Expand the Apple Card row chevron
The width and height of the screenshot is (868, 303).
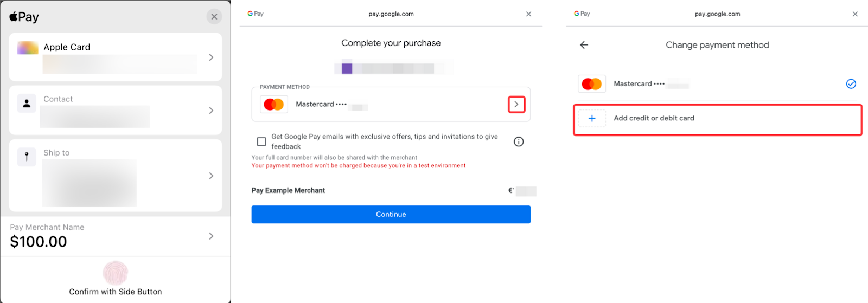tap(211, 57)
